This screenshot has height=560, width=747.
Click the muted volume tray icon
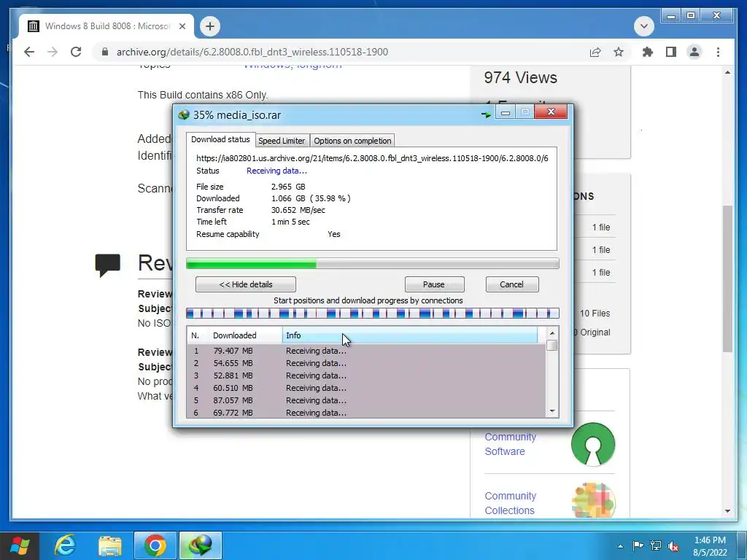673,546
